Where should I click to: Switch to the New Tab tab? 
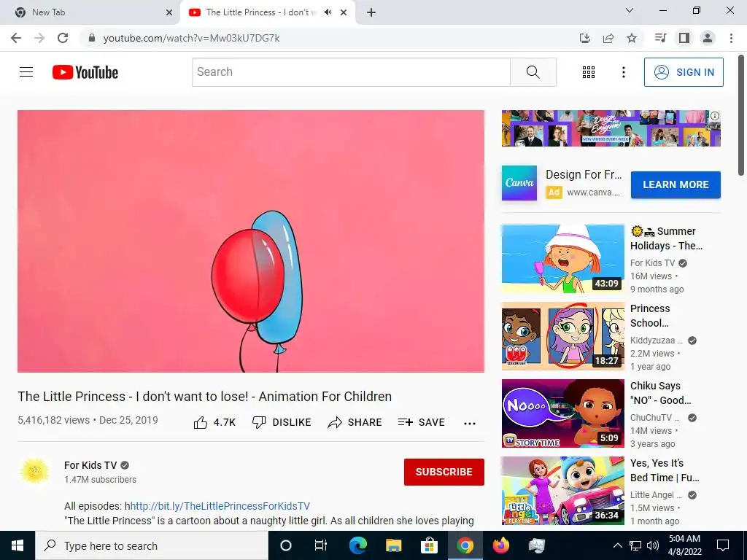(90, 12)
